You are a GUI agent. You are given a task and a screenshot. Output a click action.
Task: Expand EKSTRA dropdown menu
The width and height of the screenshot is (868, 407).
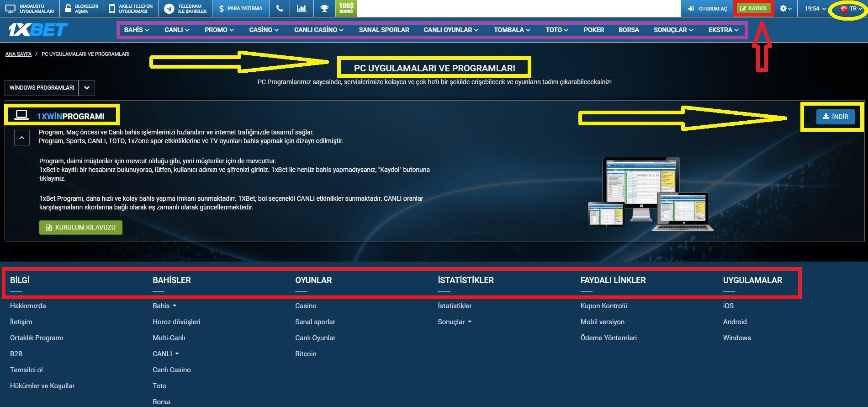click(724, 30)
